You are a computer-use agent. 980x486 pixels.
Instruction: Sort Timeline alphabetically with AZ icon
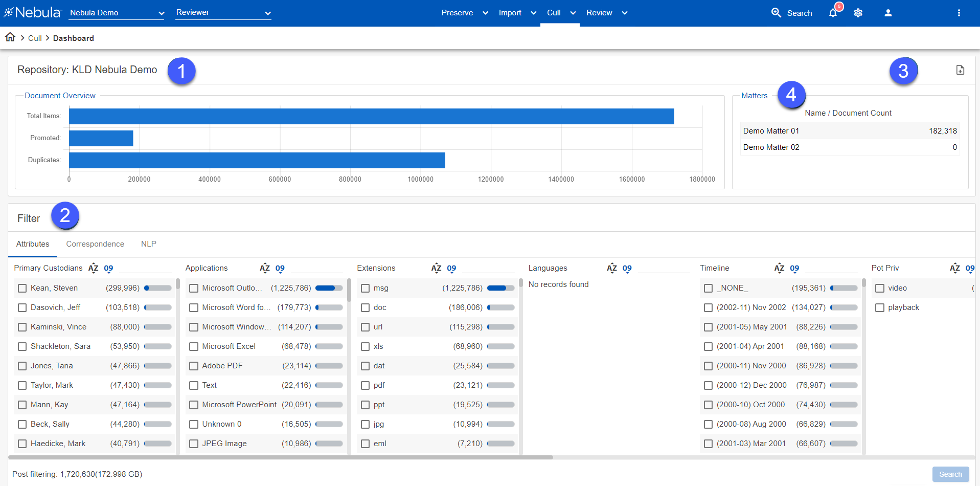coord(779,268)
